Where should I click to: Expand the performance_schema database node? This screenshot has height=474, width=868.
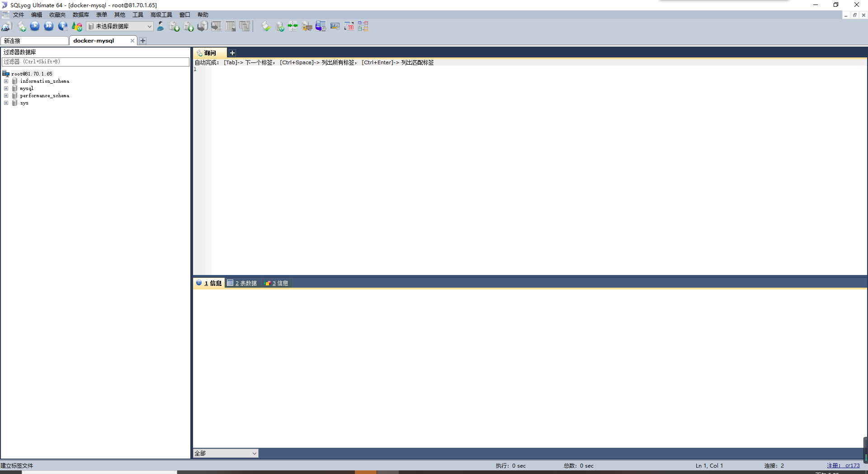[6, 96]
